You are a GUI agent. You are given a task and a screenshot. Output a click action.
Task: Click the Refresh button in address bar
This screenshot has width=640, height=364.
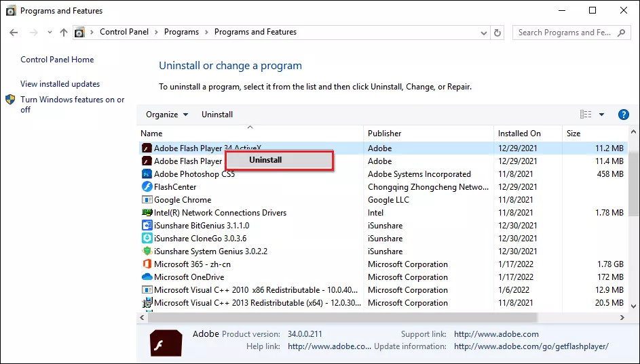coord(497,33)
